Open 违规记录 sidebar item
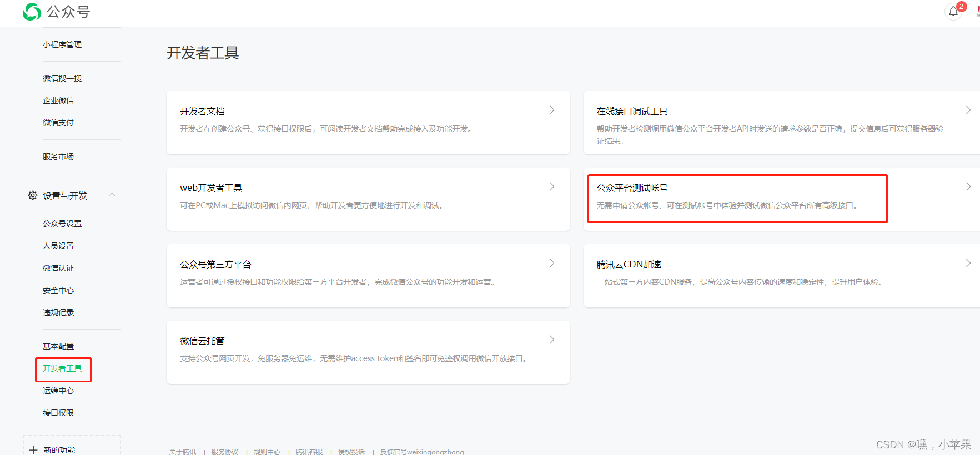This screenshot has height=455, width=980. pyautogui.click(x=58, y=312)
